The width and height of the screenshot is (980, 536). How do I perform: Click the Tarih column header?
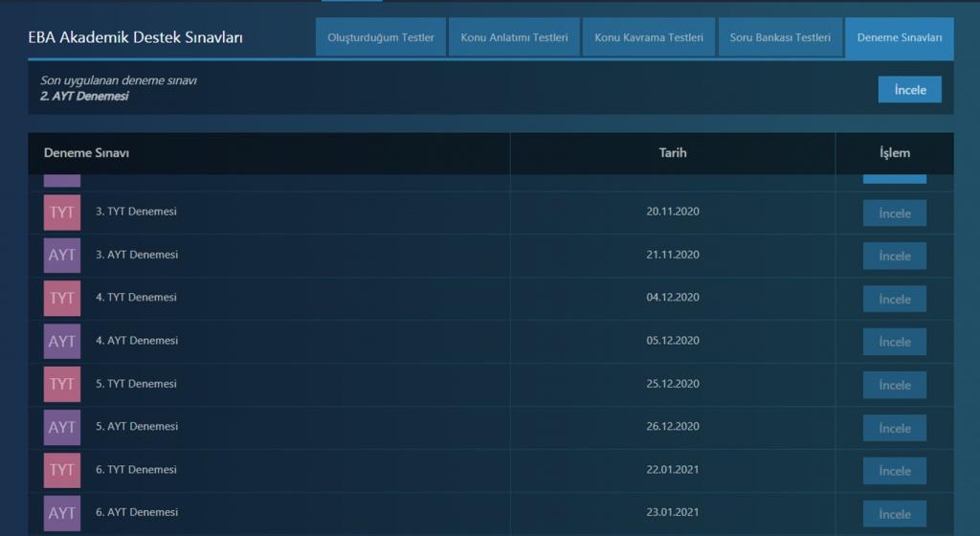click(x=673, y=152)
